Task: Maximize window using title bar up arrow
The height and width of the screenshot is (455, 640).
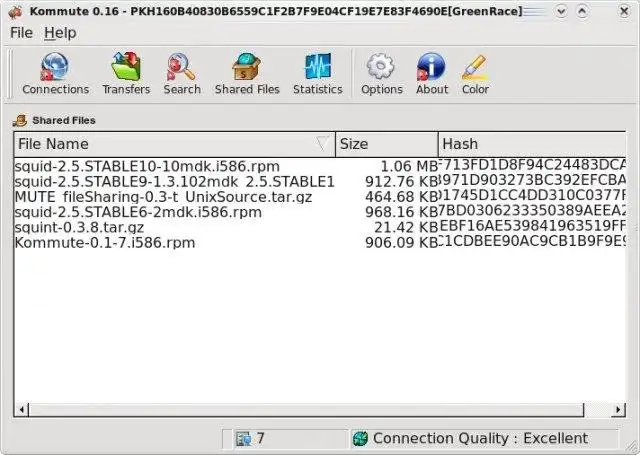Action: [x=582, y=11]
